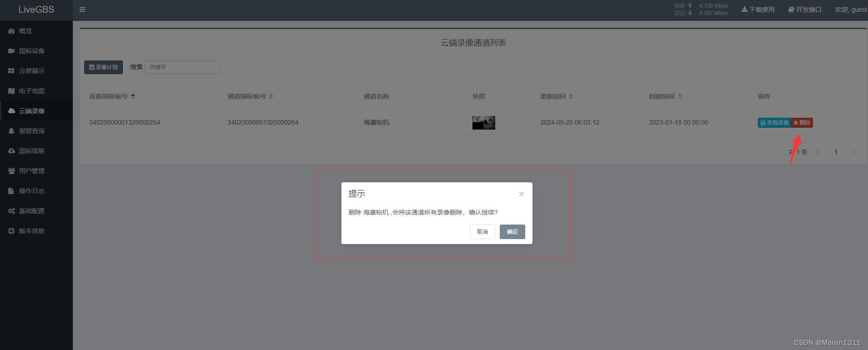The width and height of the screenshot is (868, 350).
Task: Toggle the hamburger sidebar menu icon
Action: pos(82,10)
